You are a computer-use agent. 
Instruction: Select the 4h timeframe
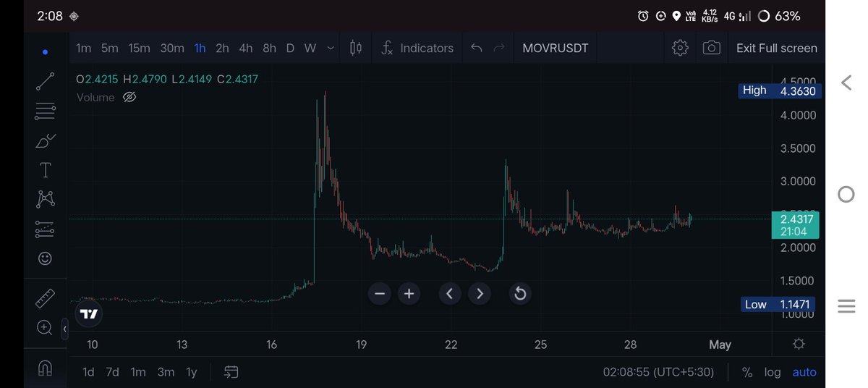[x=246, y=48]
